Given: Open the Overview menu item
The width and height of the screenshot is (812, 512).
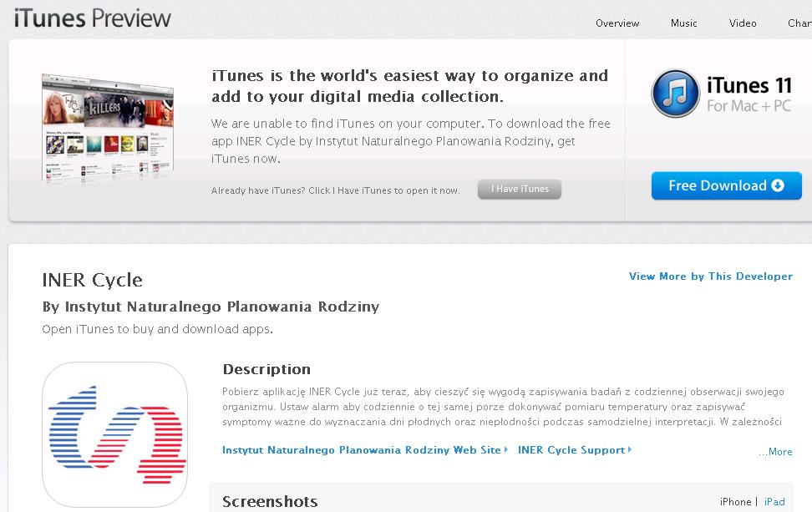Looking at the screenshot, I should point(617,23).
